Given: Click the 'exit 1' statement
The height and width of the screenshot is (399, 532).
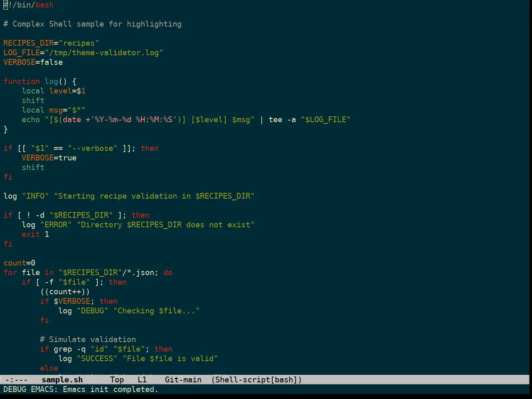Looking at the screenshot, I should coord(35,234).
